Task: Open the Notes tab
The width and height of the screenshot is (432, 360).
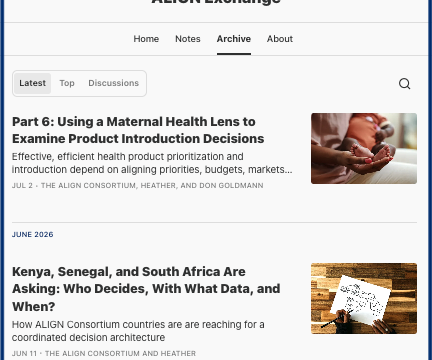Action: tap(188, 39)
